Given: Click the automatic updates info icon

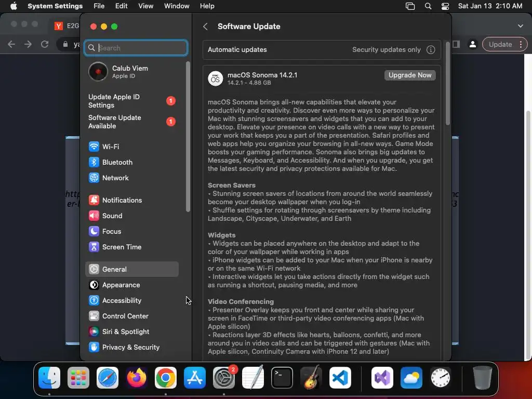Looking at the screenshot, I should click(x=431, y=50).
